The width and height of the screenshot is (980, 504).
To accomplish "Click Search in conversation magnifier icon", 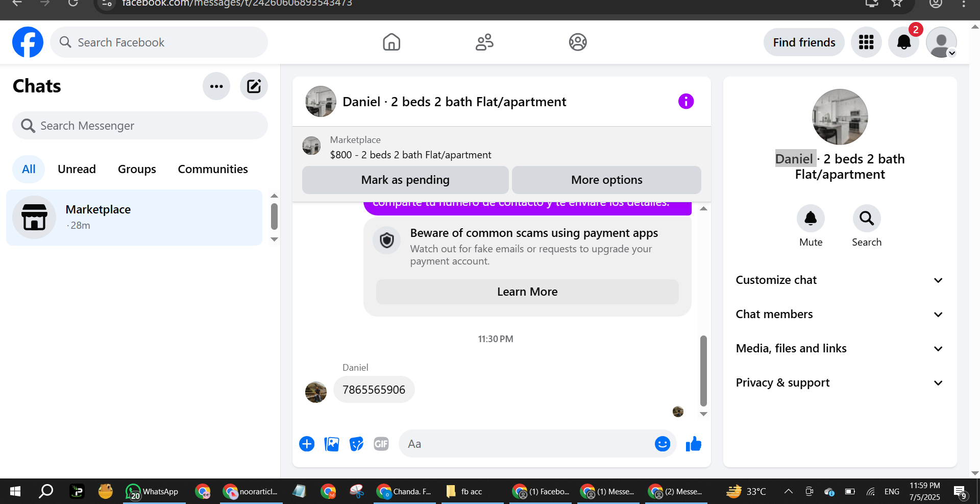I will coord(867,219).
